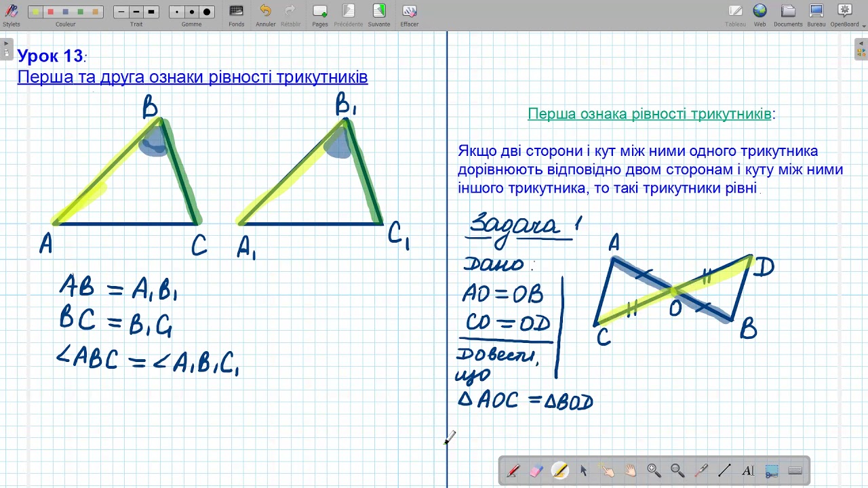
Task: Pick the yellow pen color
Action: 35,12
